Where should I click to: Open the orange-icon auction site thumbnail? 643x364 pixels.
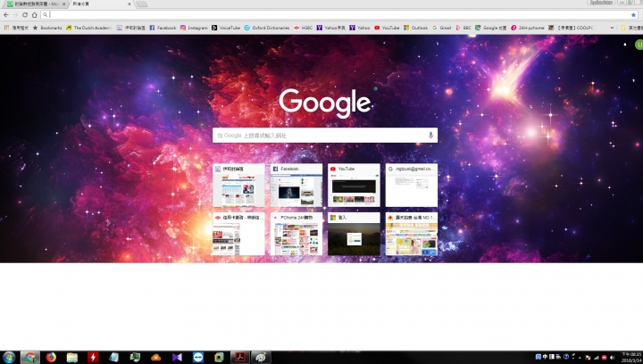click(412, 234)
